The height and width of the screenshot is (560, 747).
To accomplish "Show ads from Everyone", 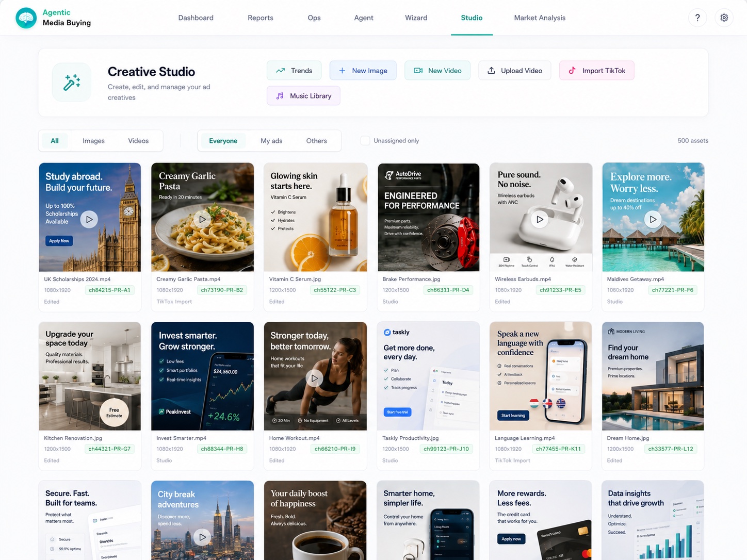I will pos(223,141).
